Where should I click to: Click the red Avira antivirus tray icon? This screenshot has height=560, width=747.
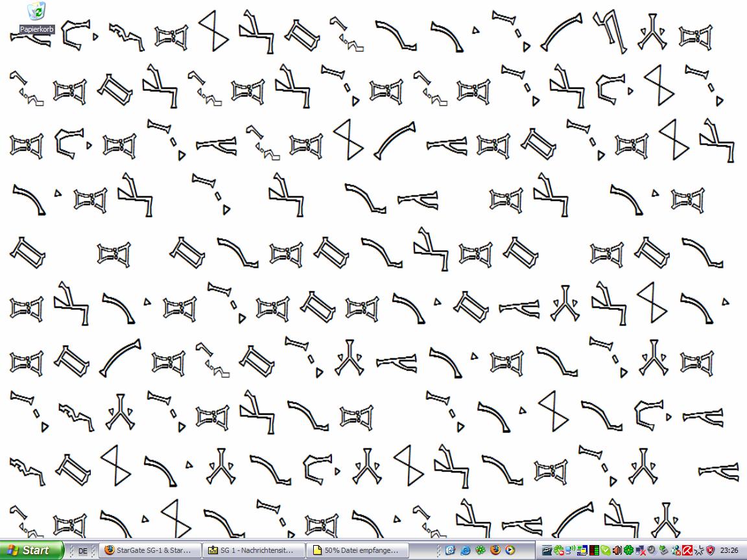687,550
